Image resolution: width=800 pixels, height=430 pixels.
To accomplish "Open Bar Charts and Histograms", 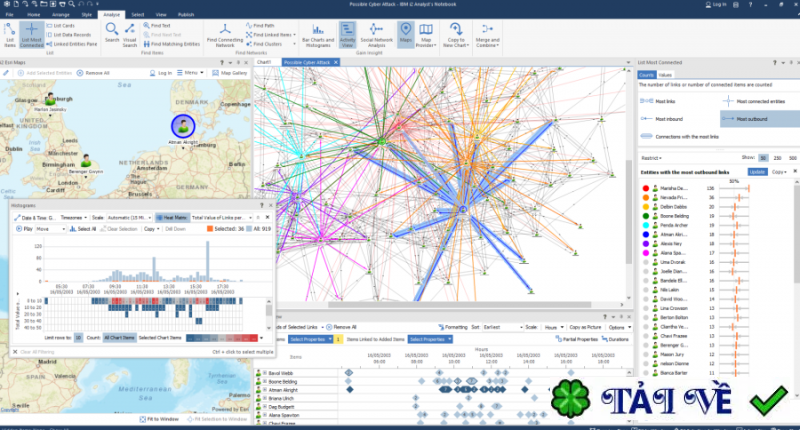I will (x=318, y=35).
